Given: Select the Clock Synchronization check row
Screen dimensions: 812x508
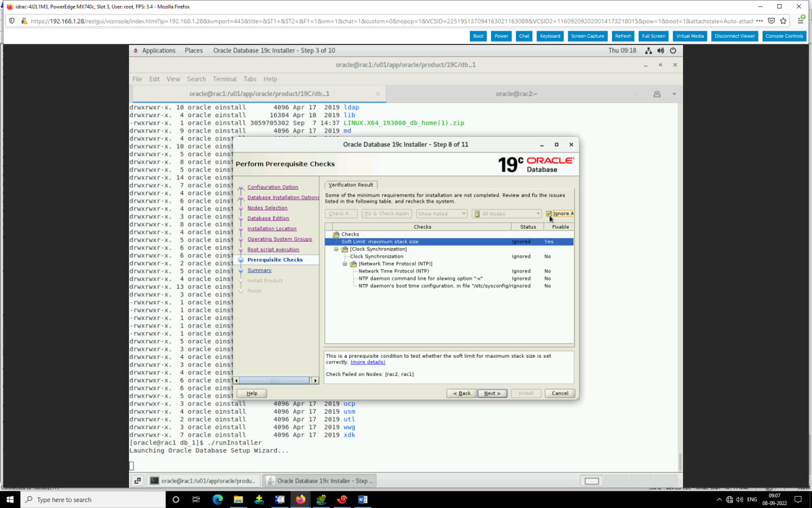Looking at the screenshot, I should tap(449, 256).
